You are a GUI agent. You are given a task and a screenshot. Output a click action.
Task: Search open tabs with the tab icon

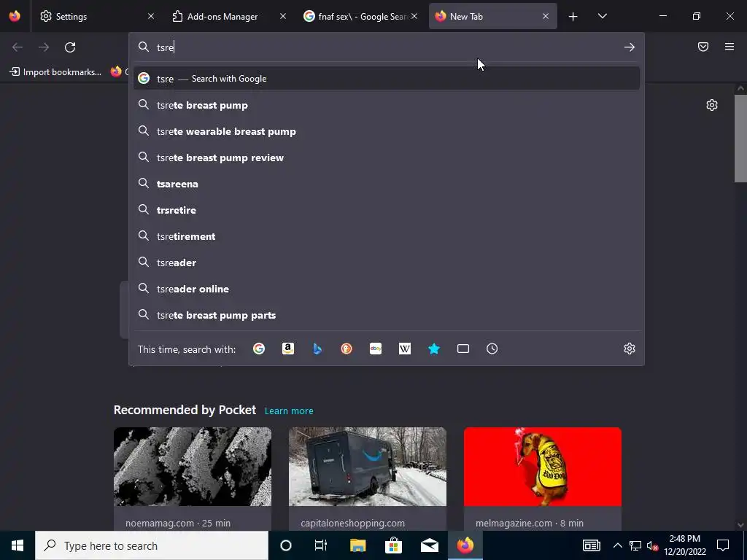coord(463,349)
